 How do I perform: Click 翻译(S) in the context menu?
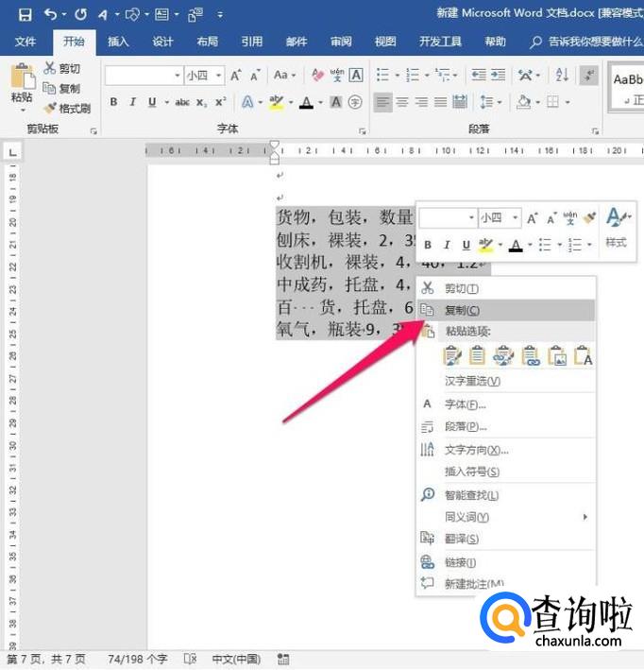tap(505, 539)
